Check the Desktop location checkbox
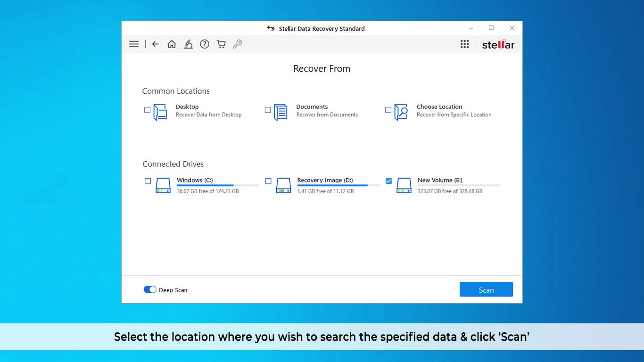 coord(148,110)
